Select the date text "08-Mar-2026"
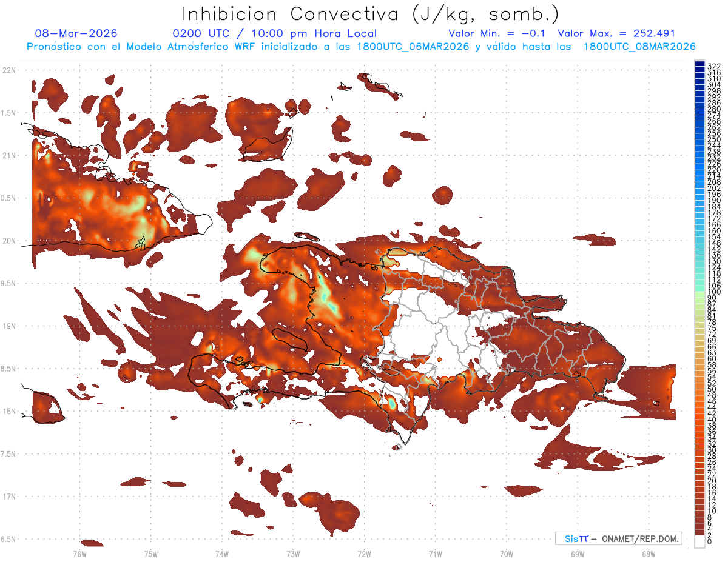Viewport: 728px width, 562px height. coord(76,33)
